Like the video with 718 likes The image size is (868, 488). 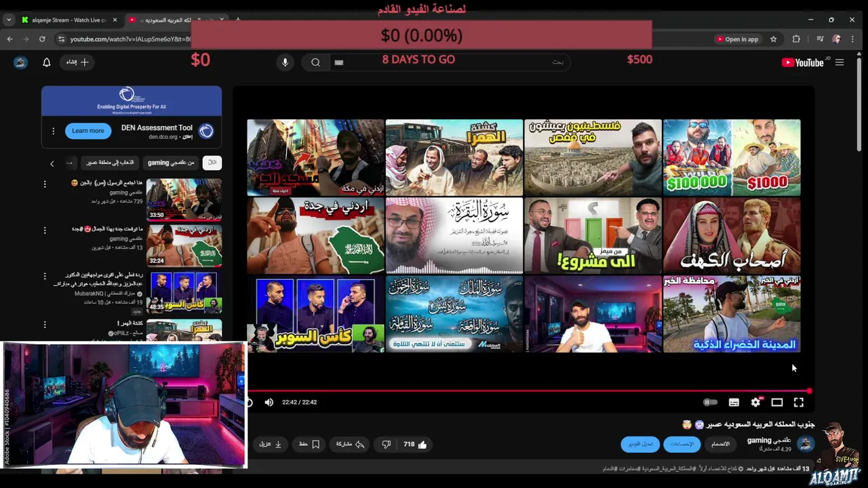point(415,445)
